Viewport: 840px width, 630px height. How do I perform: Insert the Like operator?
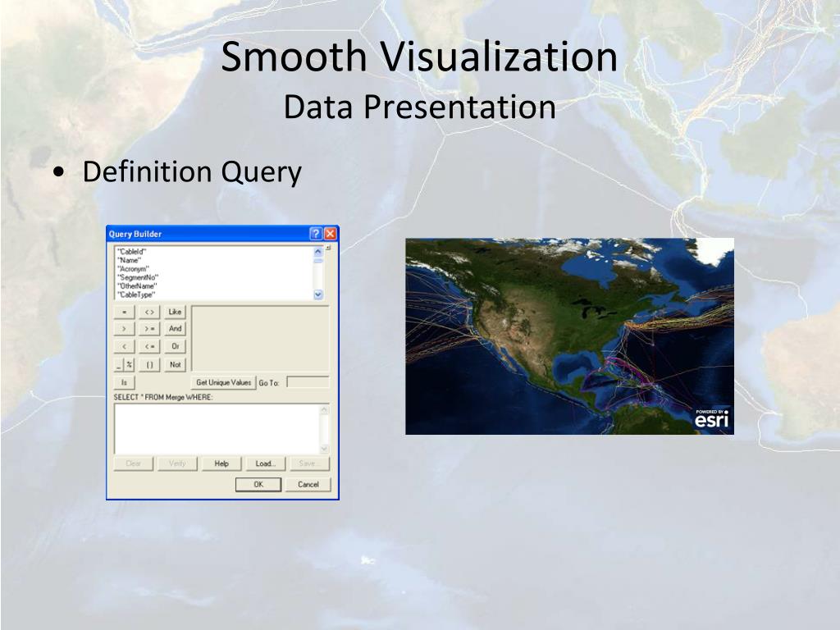(176, 312)
